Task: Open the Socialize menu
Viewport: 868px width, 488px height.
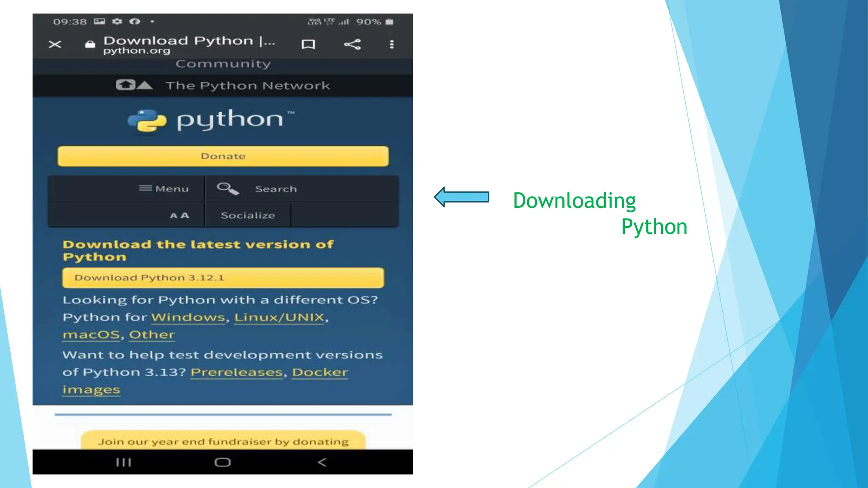Action: point(248,216)
